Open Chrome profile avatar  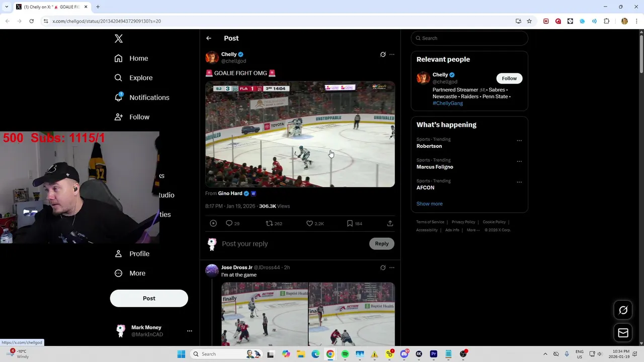tap(624, 21)
